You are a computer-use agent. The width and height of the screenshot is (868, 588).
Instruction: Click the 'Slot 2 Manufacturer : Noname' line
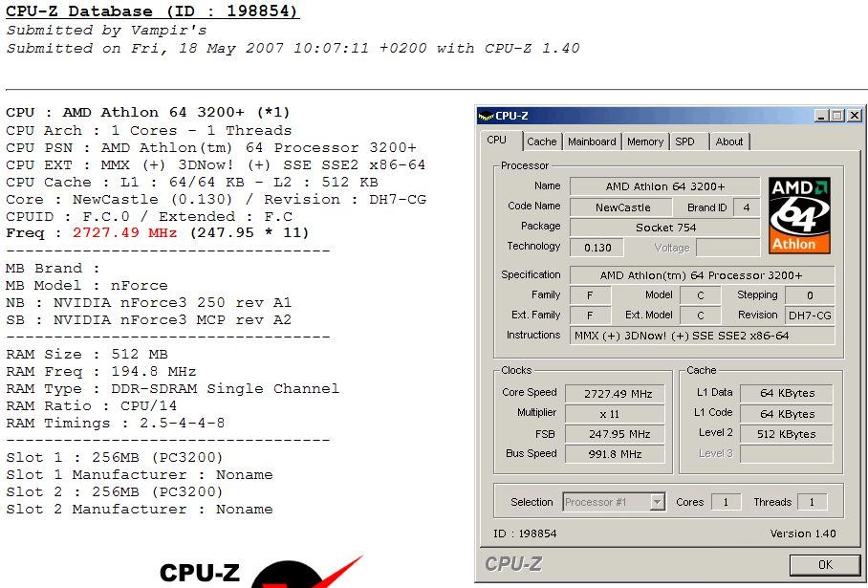(139, 510)
